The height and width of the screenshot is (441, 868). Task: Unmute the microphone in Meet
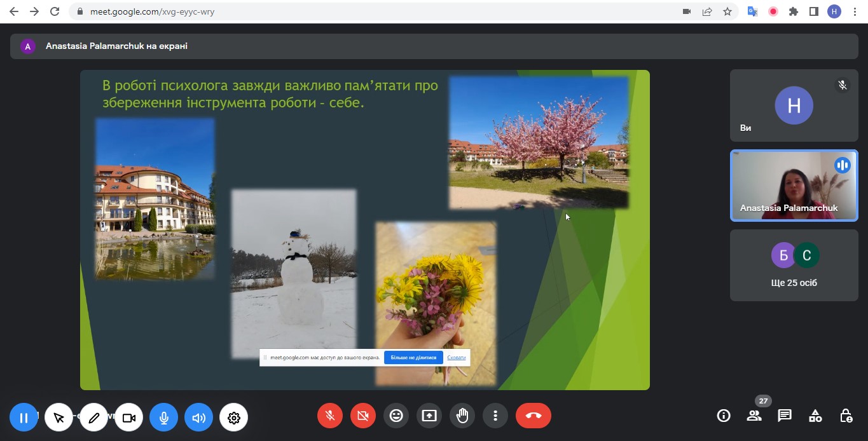(x=330, y=416)
